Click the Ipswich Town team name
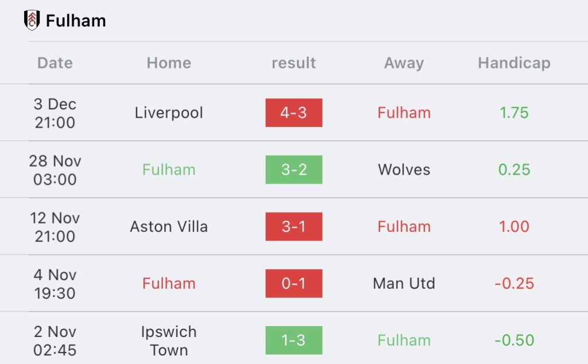 (169, 341)
